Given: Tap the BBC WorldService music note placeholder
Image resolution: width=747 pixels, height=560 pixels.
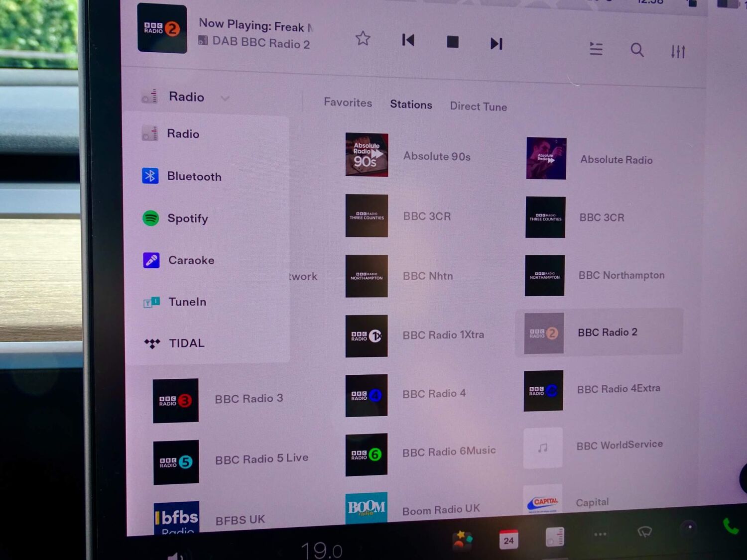Looking at the screenshot, I should point(543,448).
